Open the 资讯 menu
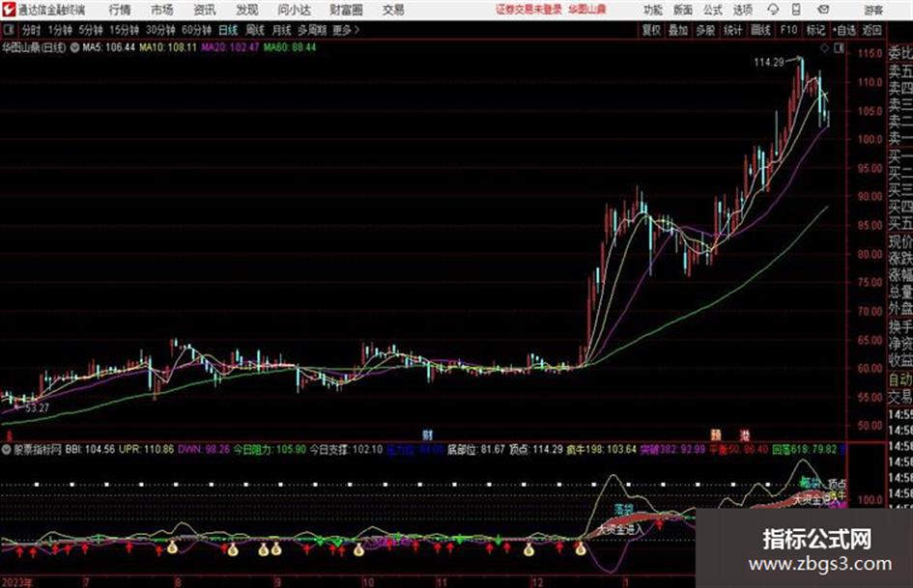913x588 pixels. pos(205,10)
